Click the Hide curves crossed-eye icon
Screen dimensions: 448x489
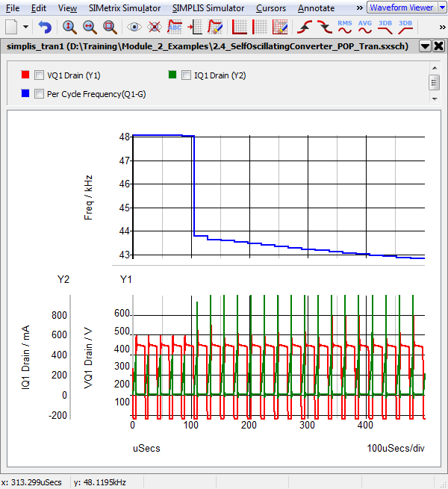click(155, 27)
